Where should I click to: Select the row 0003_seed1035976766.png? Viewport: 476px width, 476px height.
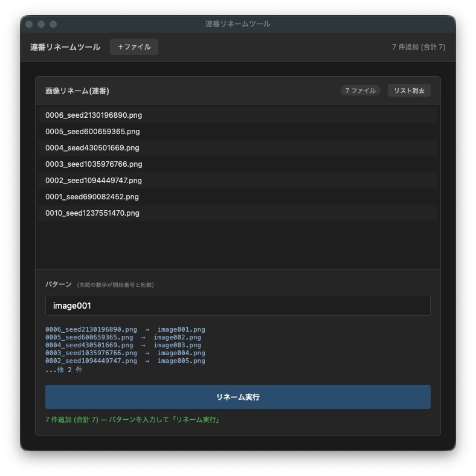pos(237,164)
